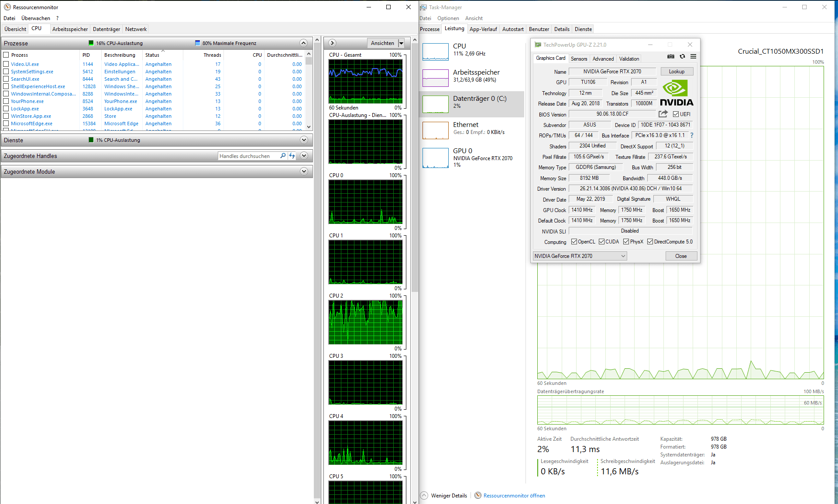
Task: Click the Close button in GPU-Z
Action: click(x=680, y=256)
